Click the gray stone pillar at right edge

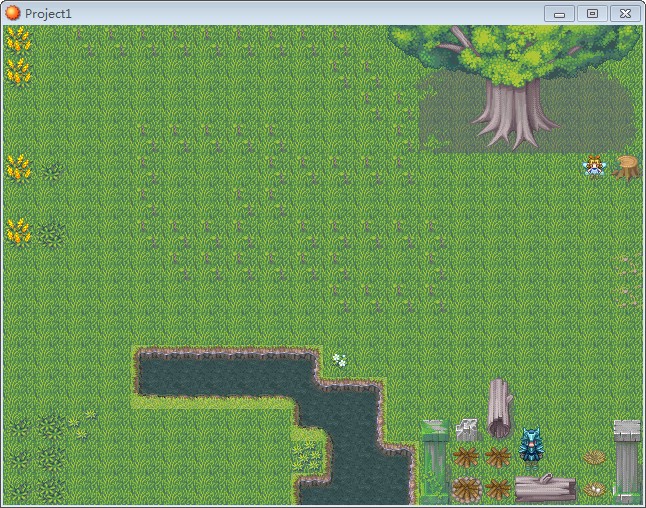627,461
